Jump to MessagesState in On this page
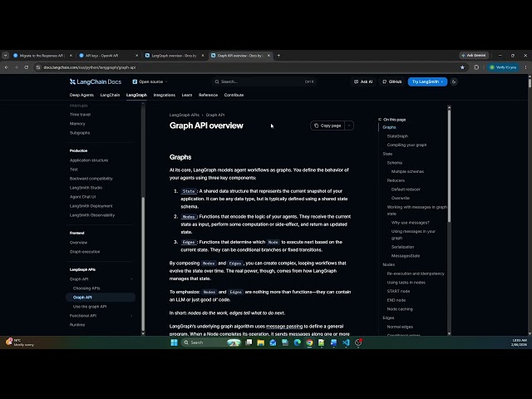Image resolution: width=532 pixels, height=399 pixels. coord(406,256)
